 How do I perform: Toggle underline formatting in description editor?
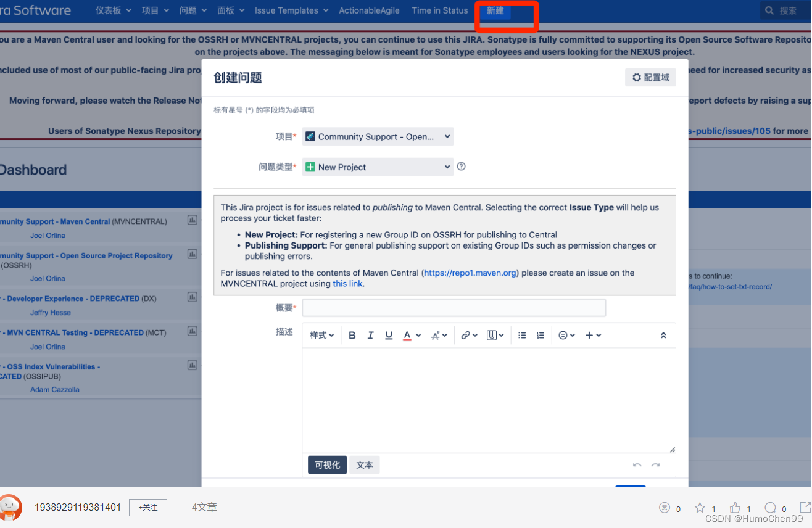tap(389, 336)
